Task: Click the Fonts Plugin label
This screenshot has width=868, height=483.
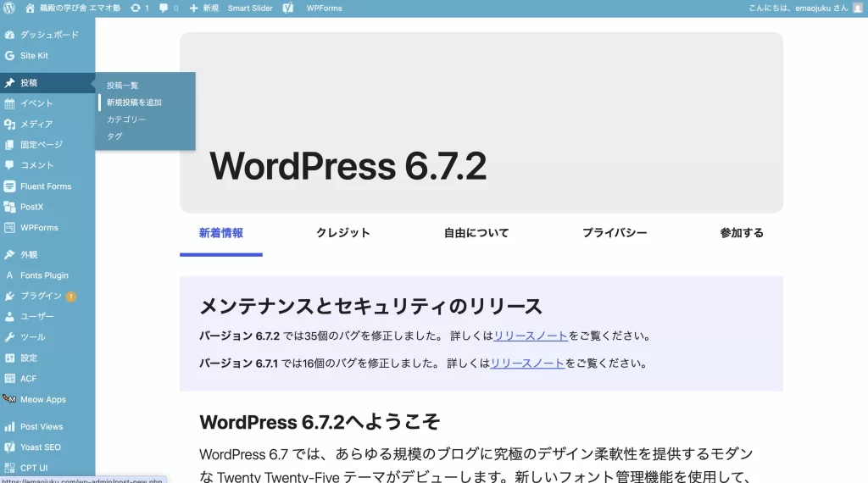Action: tap(44, 275)
